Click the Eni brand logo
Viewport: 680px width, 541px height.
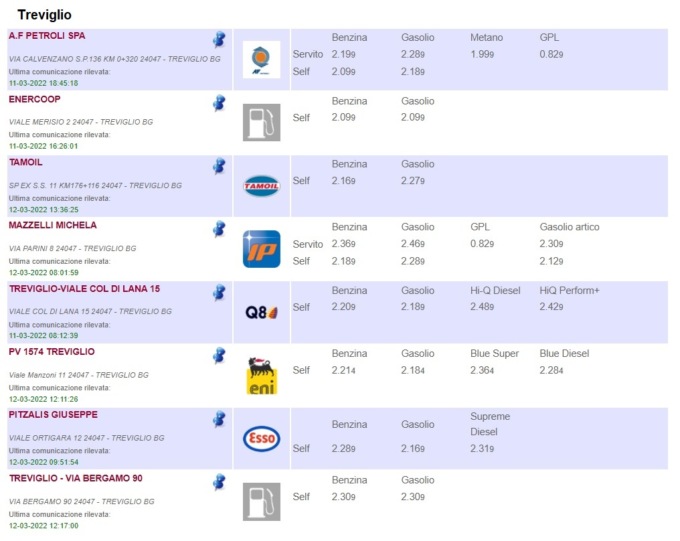tap(262, 376)
